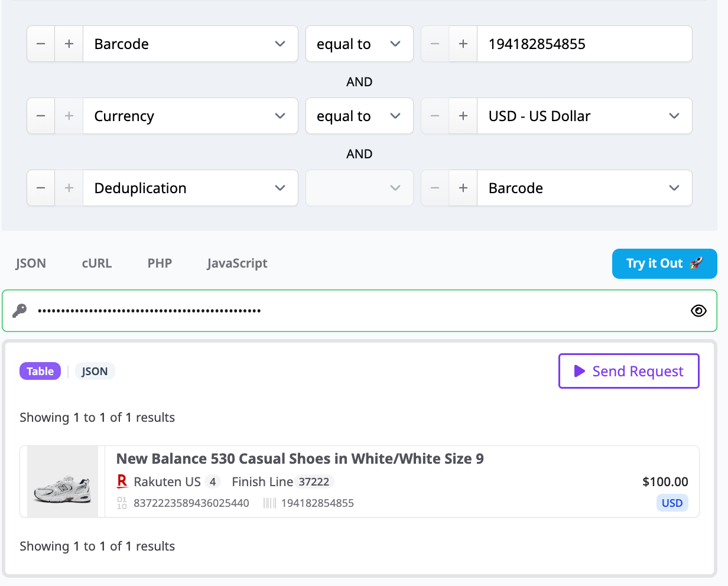Open the Barcode field selector dropdown
Viewport: 728px width, 586px height.
(190, 44)
